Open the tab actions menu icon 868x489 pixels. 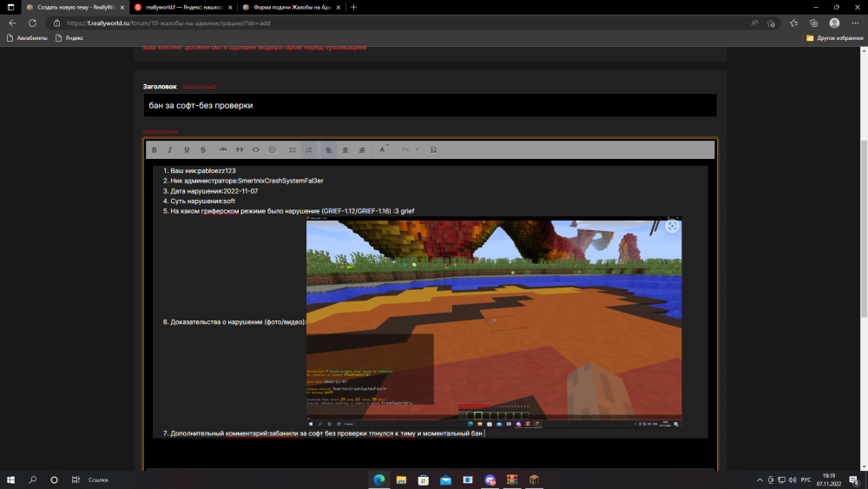pos(10,7)
